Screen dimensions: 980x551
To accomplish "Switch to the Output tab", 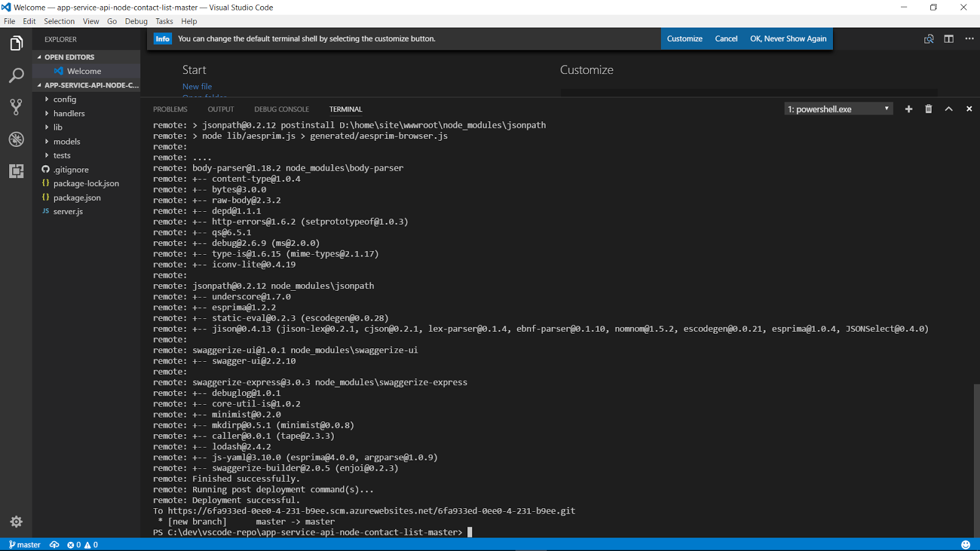I will 221,109.
